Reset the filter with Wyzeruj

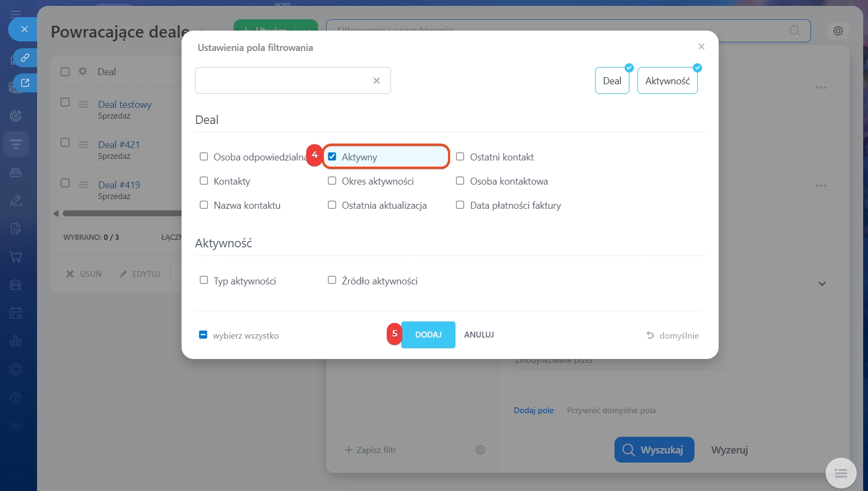click(729, 450)
